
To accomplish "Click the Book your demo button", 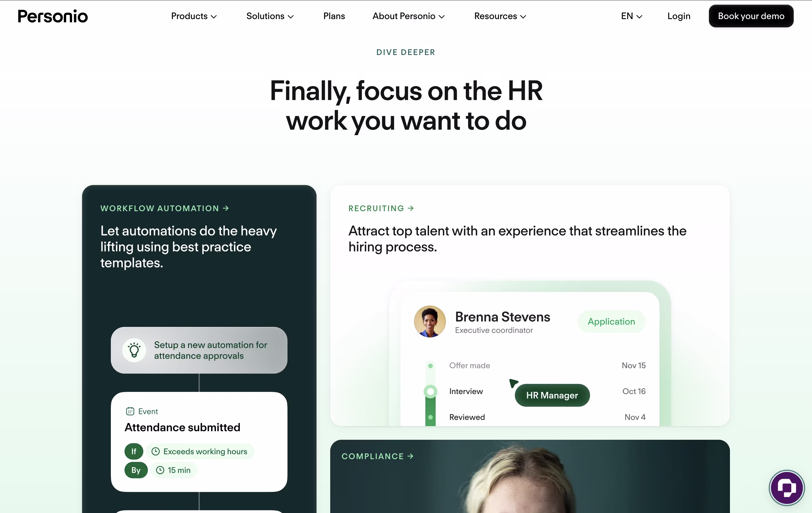I will coord(751,16).
